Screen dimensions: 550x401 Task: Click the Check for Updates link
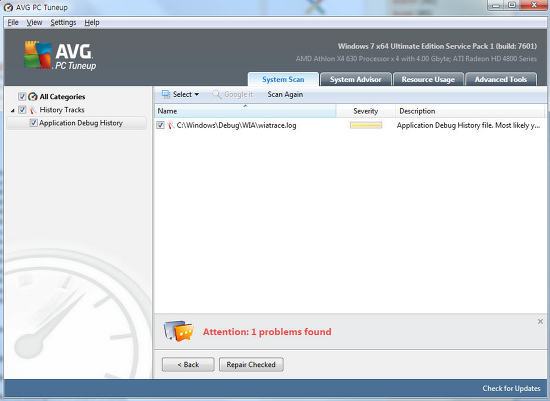click(x=511, y=388)
